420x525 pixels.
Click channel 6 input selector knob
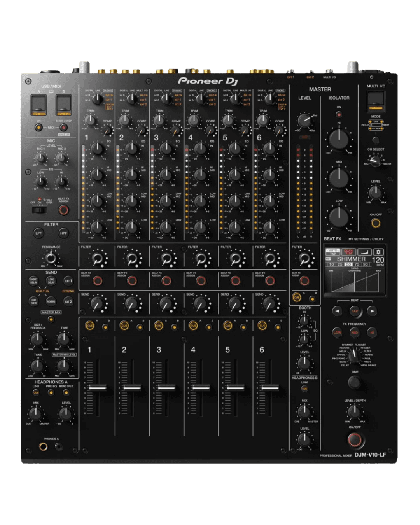pos(269,100)
